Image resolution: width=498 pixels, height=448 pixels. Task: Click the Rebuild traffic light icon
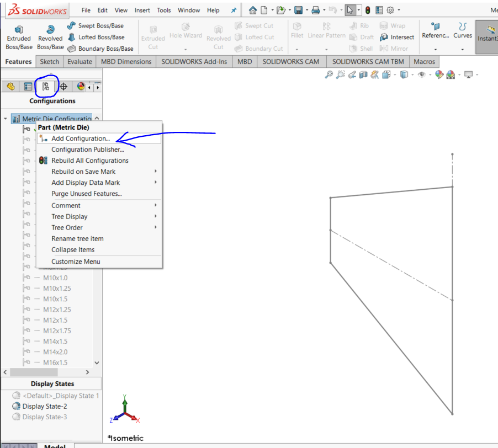368,10
